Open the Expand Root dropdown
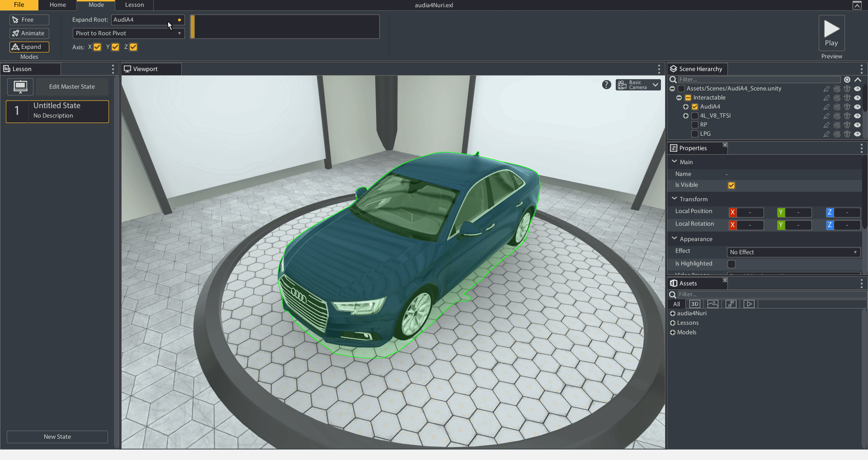Screen dimensions: 868x460 click(x=148, y=20)
